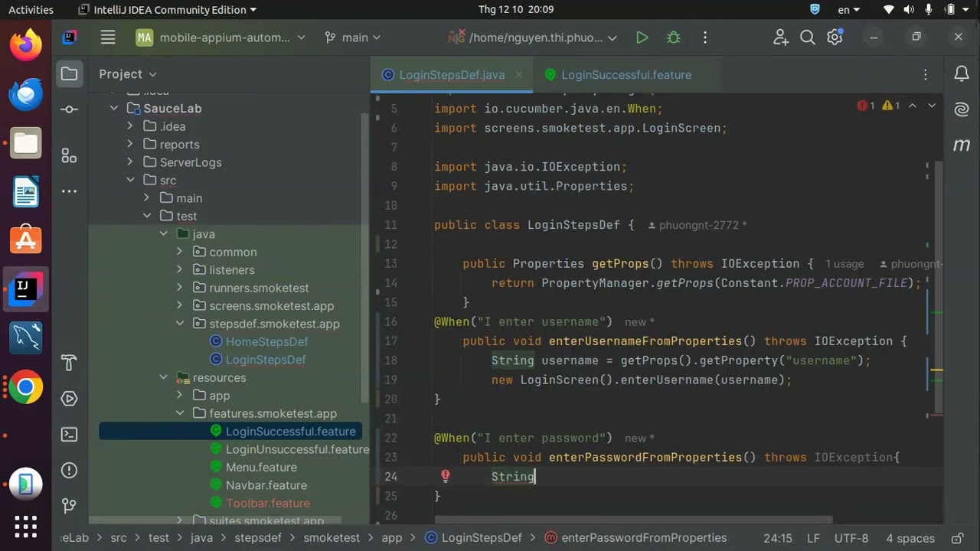
Task: Collapse the resources folder
Action: (x=164, y=377)
